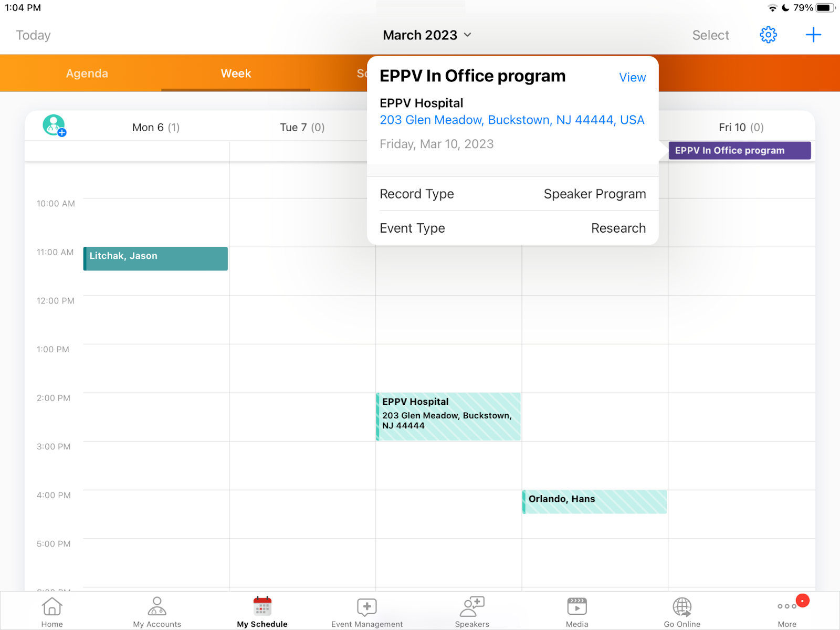Viewport: 840px width, 630px height.
Task: Open My Accounts from bottom bar
Action: [157, 612]
